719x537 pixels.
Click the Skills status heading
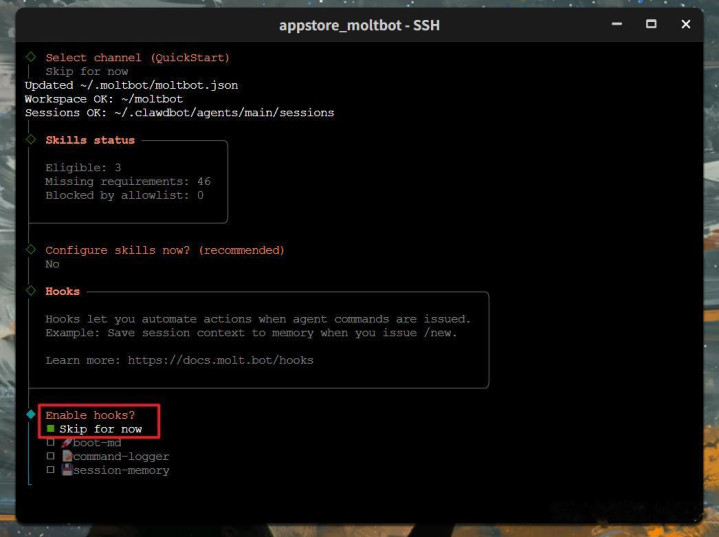90,140
